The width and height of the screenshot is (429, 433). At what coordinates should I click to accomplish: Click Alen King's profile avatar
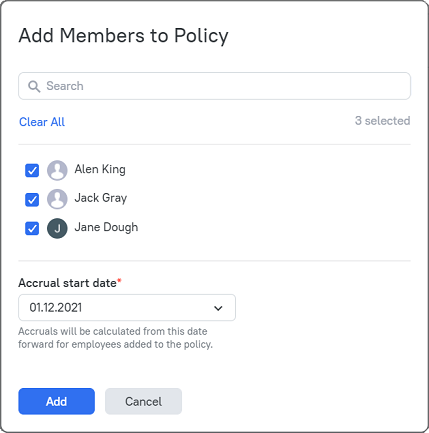click(57, 170)
